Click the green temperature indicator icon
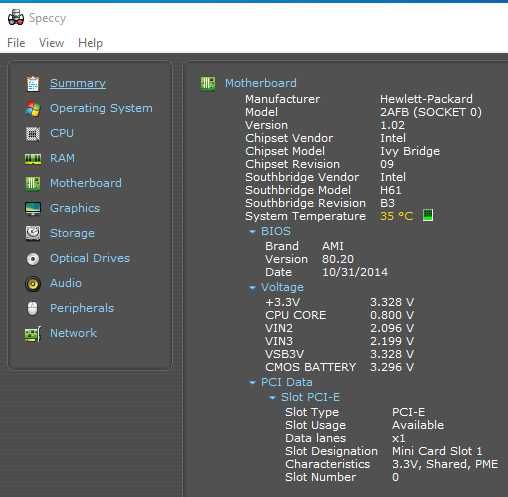This screenshot has width=508, height=497. tap(428, 215)
